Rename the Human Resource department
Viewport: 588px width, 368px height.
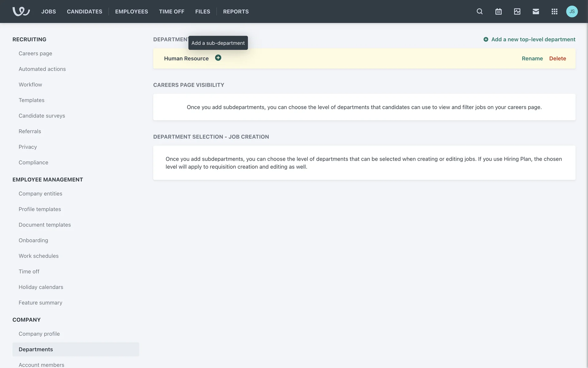(532, 58)
